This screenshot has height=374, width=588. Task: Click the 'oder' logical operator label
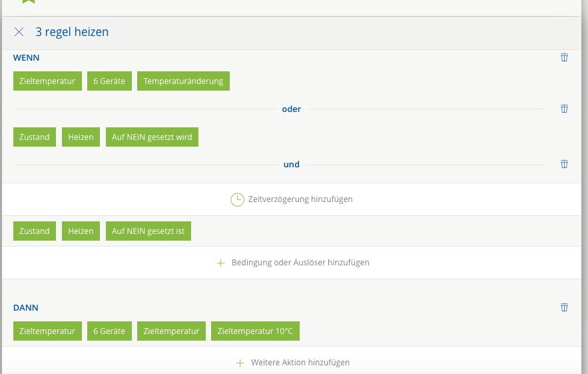(292, 109)
